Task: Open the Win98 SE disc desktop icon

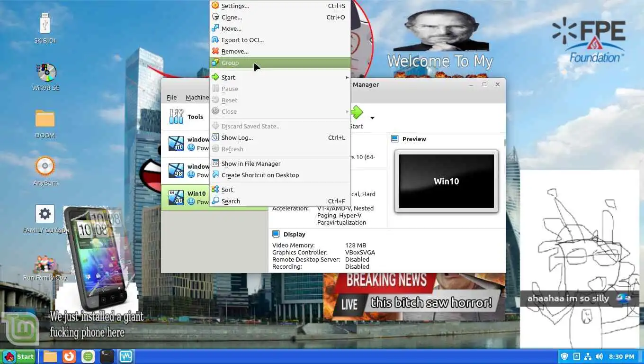Action: tap(45, 77)
